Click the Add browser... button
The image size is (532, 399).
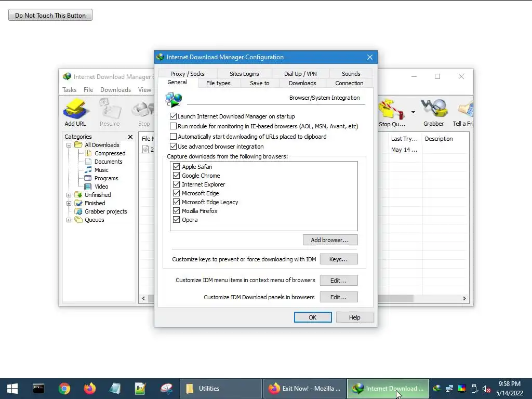[330, 240]
